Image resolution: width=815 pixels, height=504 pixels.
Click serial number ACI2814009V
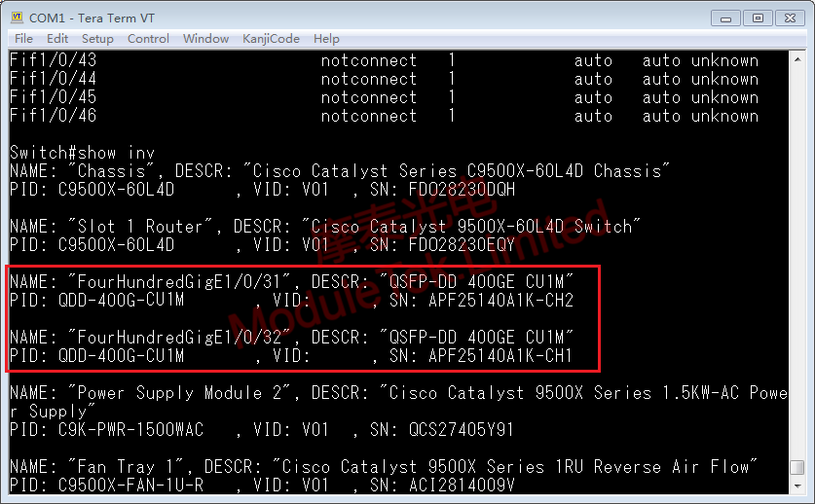tap(462, 486)
